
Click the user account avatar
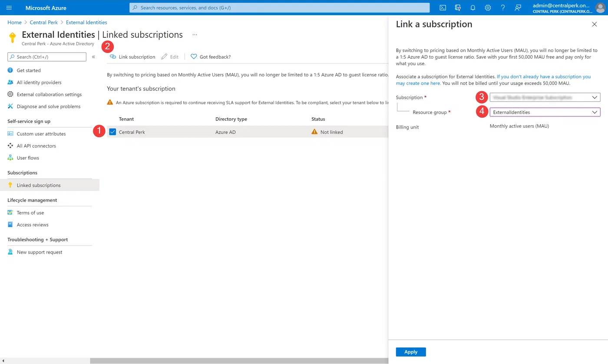click(x=600, y=8)
